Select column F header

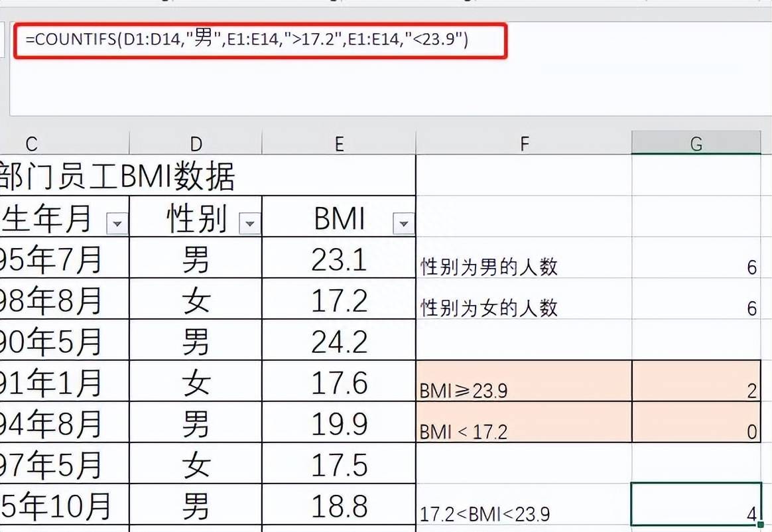[x=524, y=143]
